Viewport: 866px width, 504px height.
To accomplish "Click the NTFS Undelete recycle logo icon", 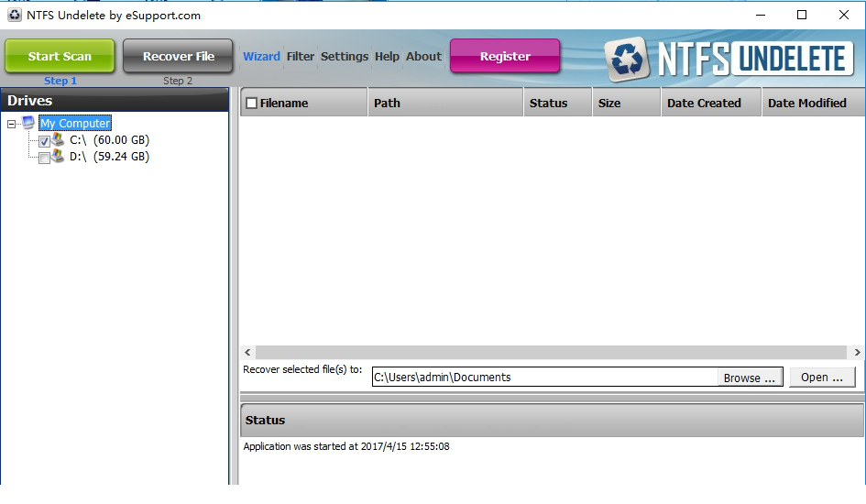I will point(626,59).
